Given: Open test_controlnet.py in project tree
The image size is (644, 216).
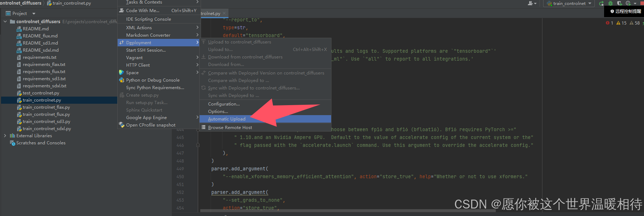Looking at the screenshot, I should click(41, 93).
